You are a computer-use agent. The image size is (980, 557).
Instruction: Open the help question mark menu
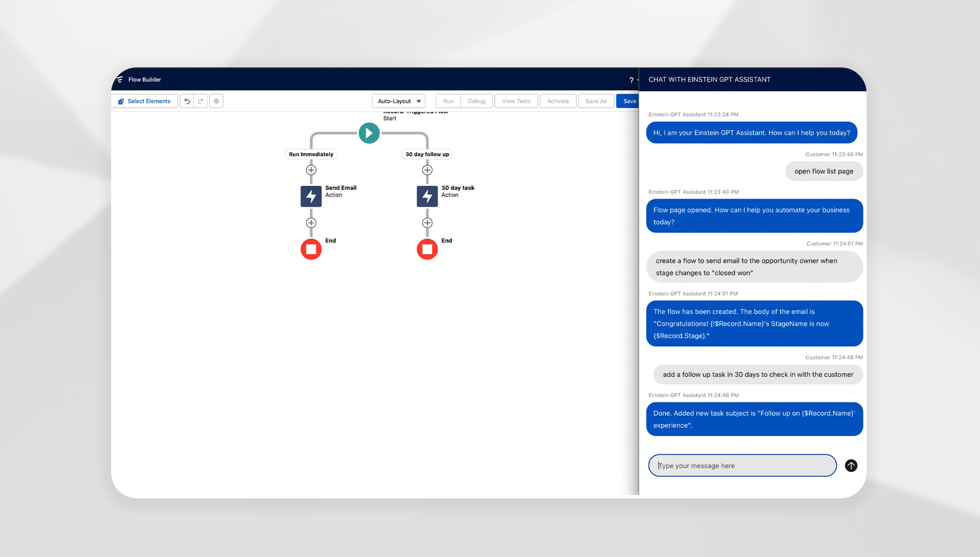pos(632,80)
